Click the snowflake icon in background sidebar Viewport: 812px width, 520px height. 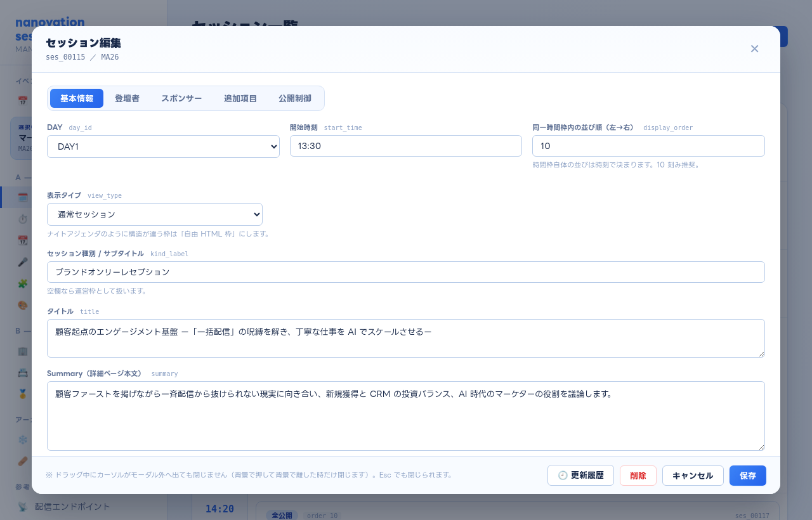(x=23, y=439)
